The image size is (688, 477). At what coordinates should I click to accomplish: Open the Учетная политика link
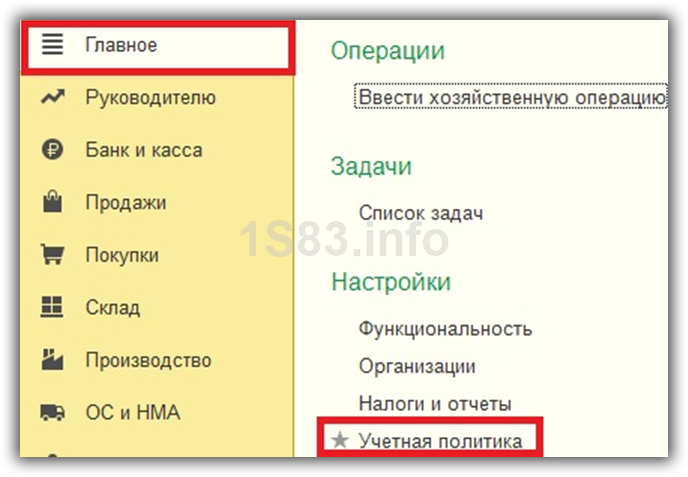[441, 441]
